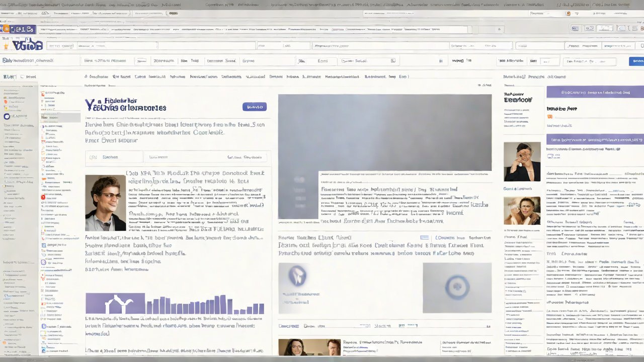Open the large gray media placeholder
Screen dimensions: 644x362
(x=384, y=133)
